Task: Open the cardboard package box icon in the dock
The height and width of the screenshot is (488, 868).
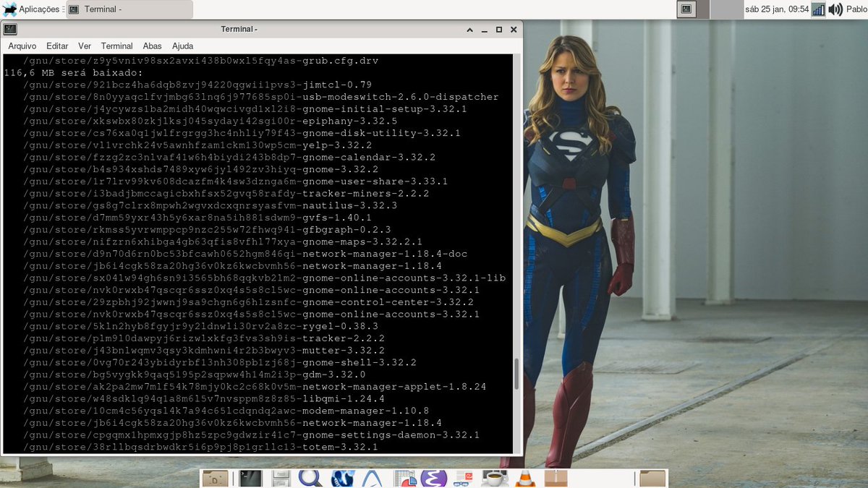Action: [556, 478]
